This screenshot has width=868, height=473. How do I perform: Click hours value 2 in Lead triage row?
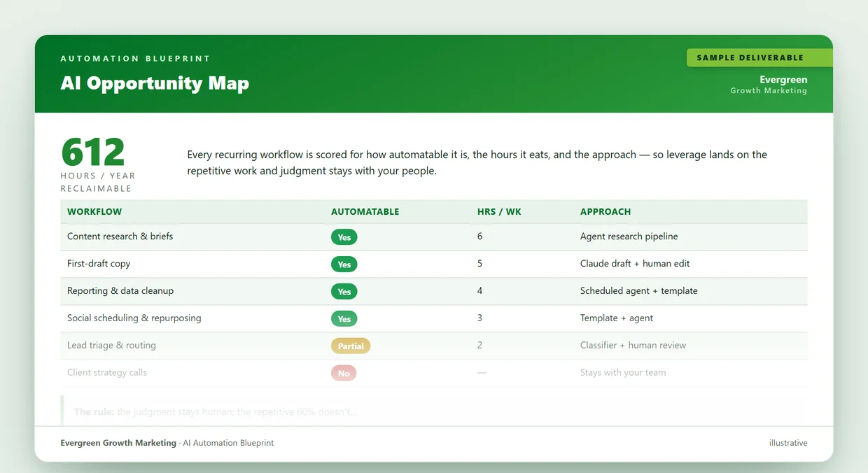(479, 346)
